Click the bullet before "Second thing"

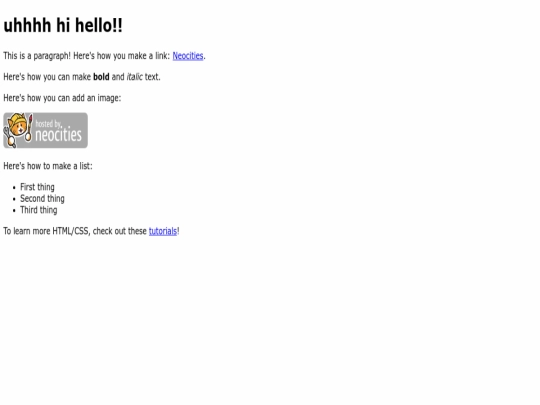pos(14,199)
